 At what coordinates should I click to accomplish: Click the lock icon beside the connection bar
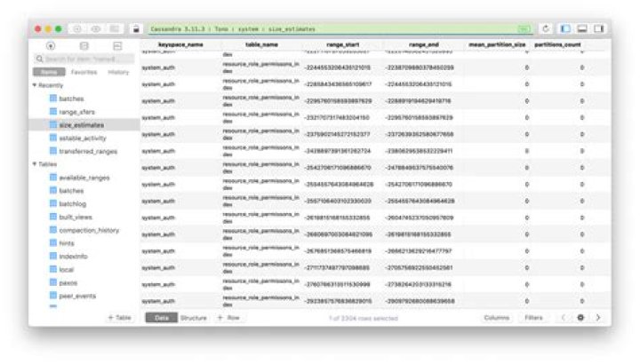[135, 28]
